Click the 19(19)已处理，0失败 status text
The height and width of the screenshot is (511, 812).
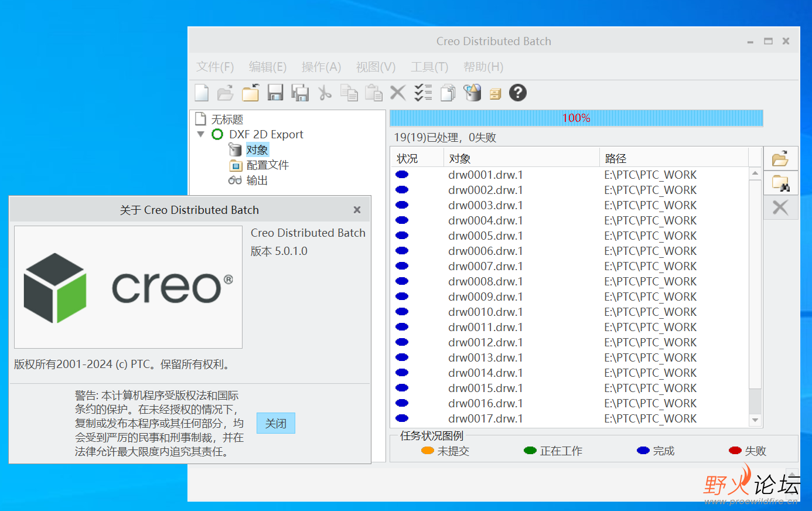445,137
